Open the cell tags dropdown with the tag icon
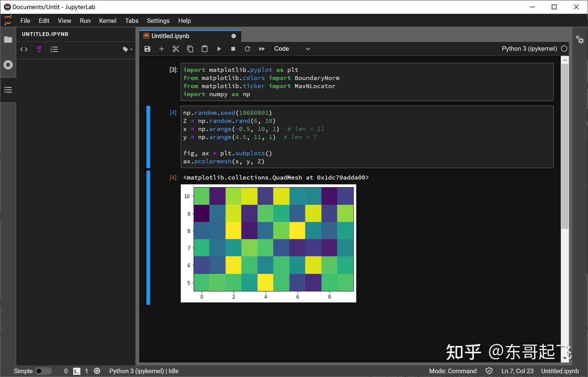588x377 pixels. click(127, 49)
